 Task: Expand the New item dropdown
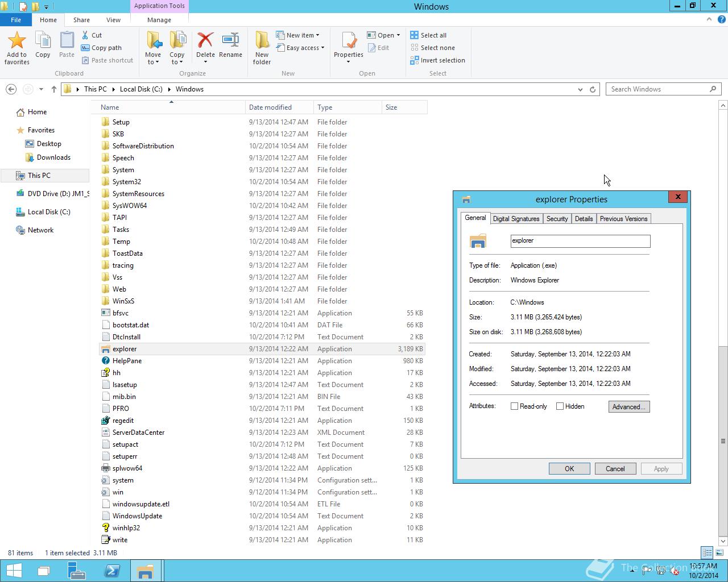click(x=317, y=35)
